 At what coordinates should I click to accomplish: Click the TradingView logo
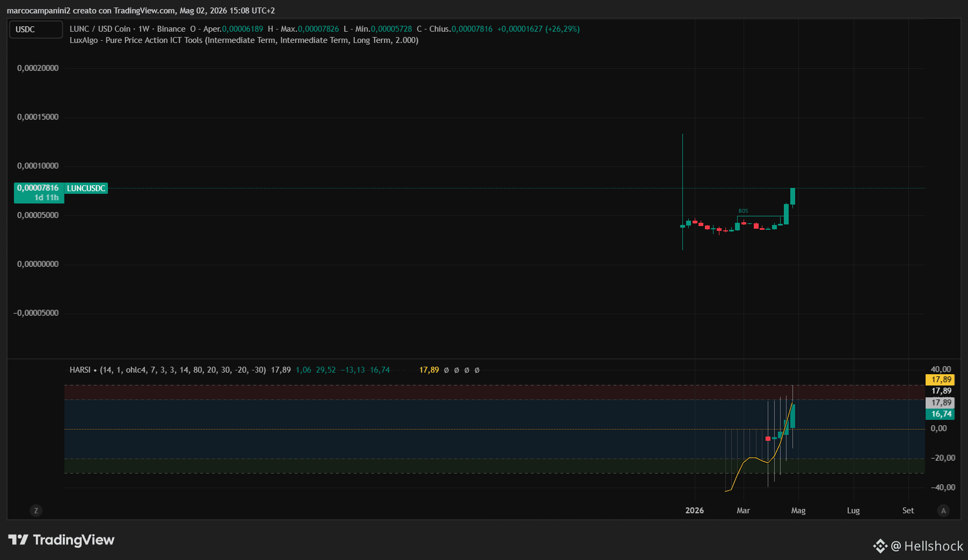(61, 540)
